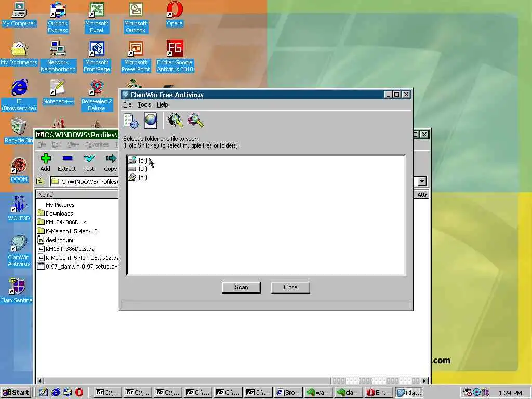Viewport: 532px width, 399px height.
Task: Select drive (c:) in scan list
Action: [138, 169]
